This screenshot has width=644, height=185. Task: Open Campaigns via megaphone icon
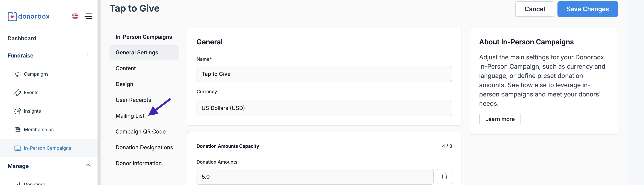pos(18,74)
